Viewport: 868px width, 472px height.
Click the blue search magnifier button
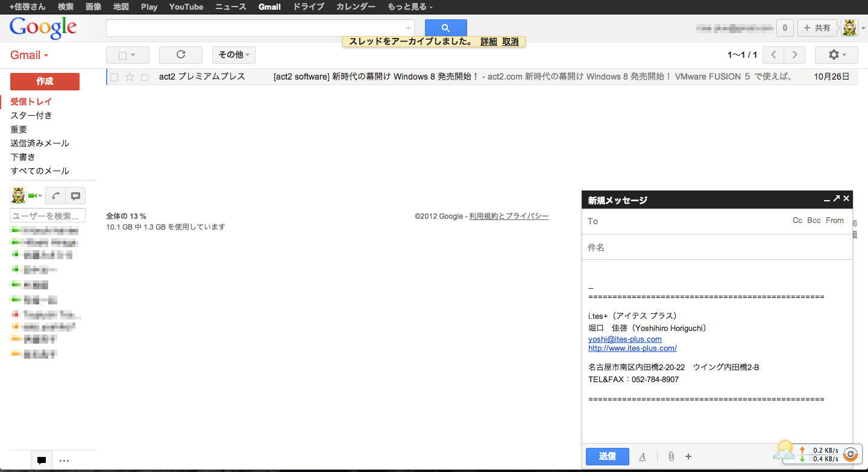point(445,28)
